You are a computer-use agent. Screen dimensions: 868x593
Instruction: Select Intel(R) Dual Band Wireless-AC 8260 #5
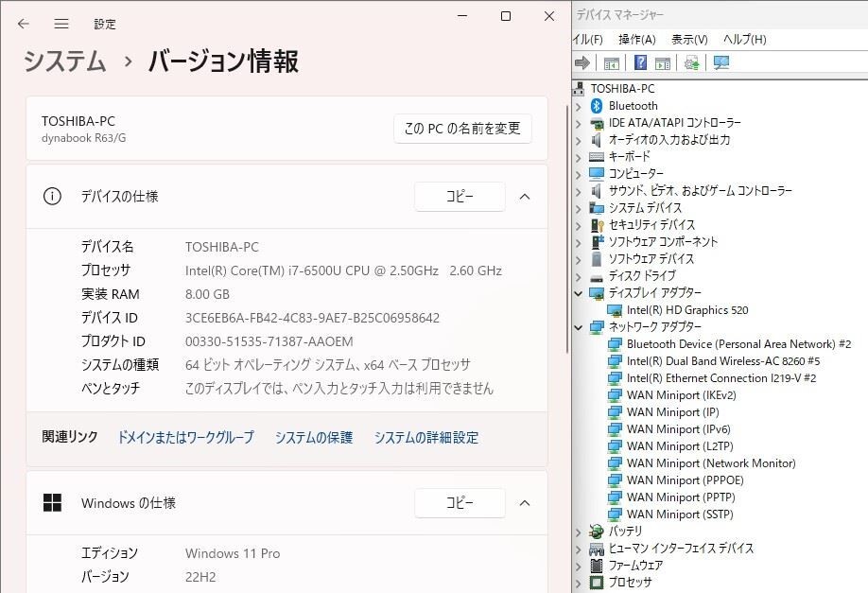(x=723, y=361)
